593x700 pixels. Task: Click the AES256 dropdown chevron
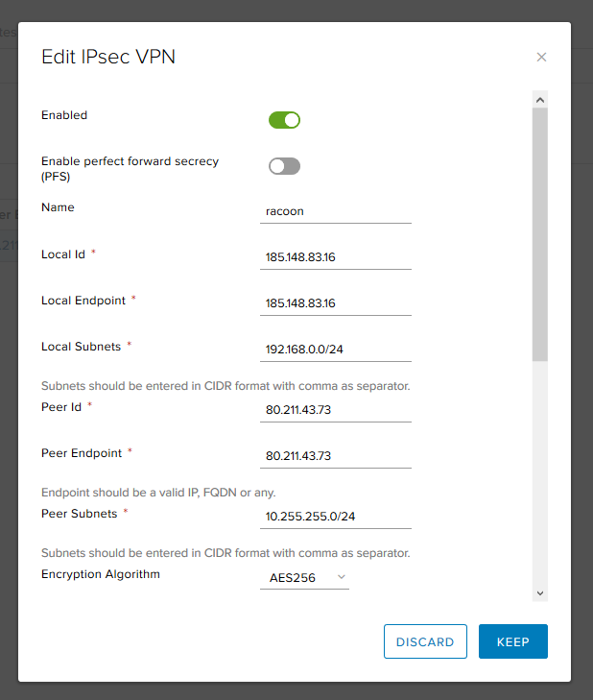coord(342,577)
